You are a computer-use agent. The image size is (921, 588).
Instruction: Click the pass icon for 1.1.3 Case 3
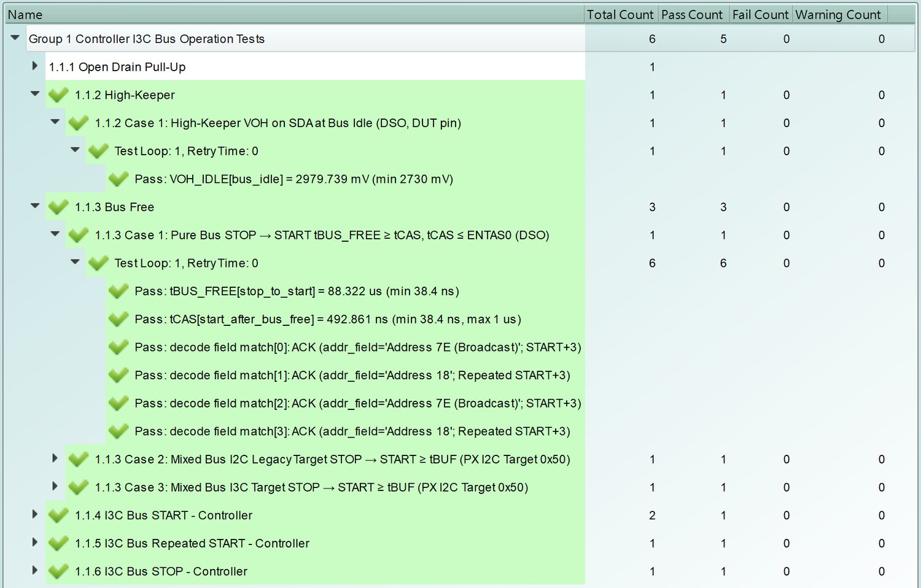click(79, 487)
